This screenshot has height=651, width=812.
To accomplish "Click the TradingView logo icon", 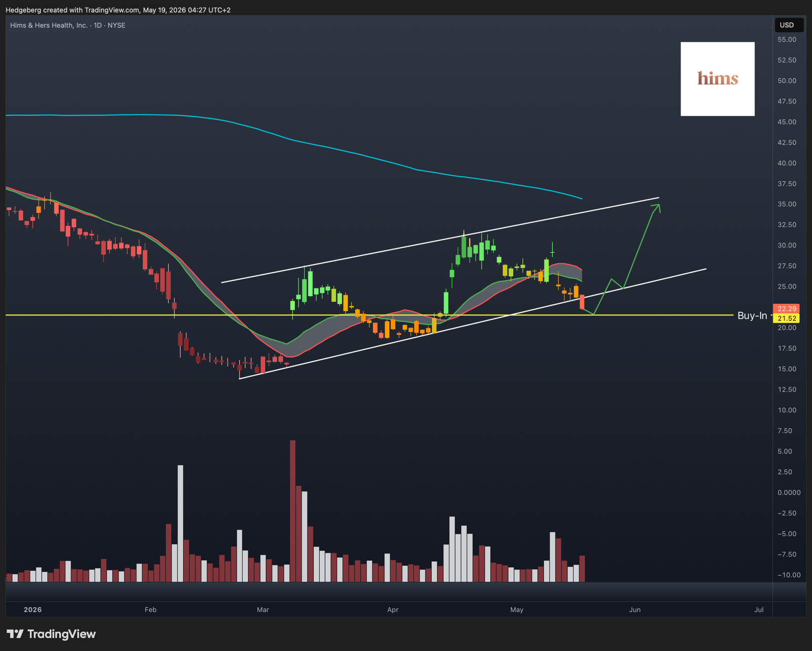I will coord(15,634).
